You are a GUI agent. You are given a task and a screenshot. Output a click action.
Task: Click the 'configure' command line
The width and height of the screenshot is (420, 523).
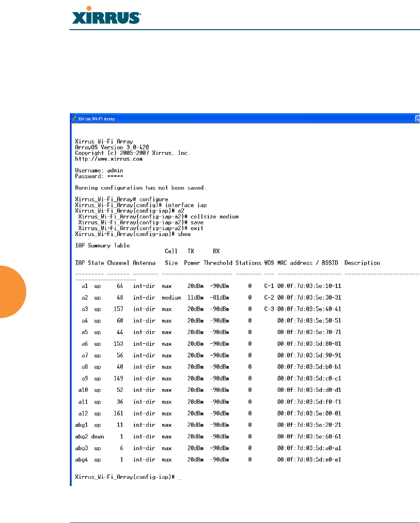point(122,200)
